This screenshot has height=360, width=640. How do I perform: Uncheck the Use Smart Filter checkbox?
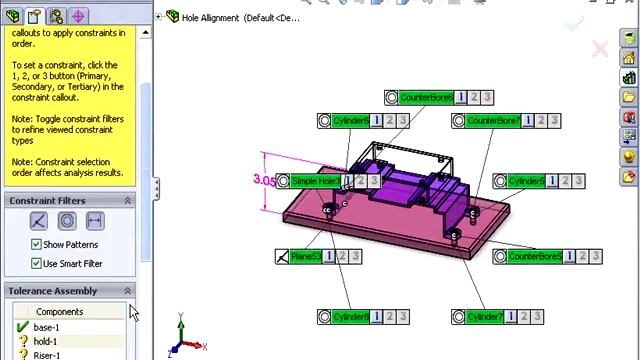36,263
